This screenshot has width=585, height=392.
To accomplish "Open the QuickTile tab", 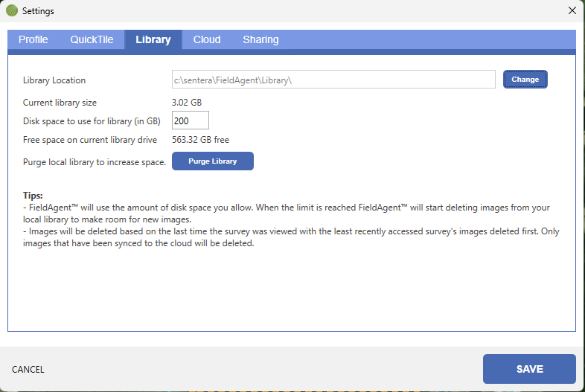I will point(92,40).
